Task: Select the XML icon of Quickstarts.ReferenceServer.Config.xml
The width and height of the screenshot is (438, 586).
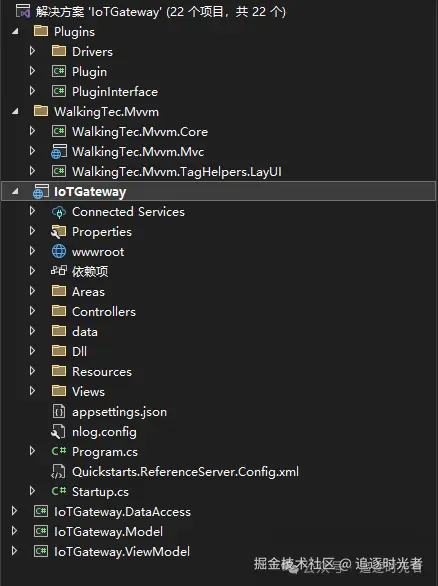Action: coord(58,472)
